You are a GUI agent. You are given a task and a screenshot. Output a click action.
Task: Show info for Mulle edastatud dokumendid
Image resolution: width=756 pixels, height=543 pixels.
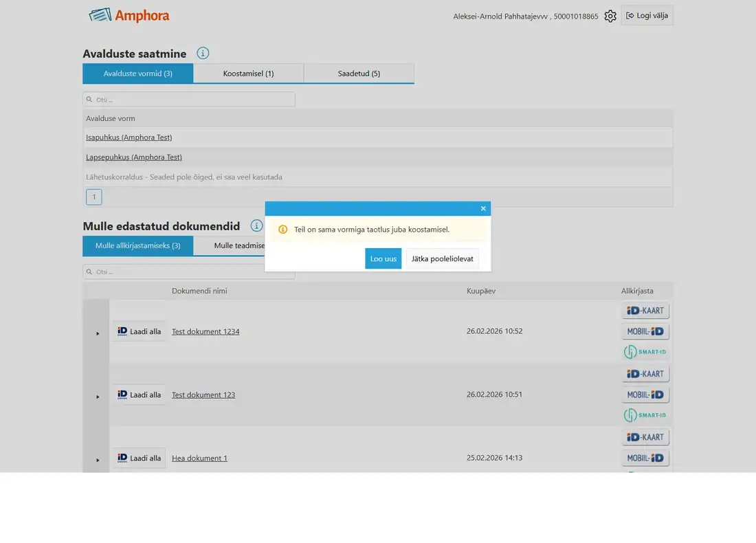point(256,225)
